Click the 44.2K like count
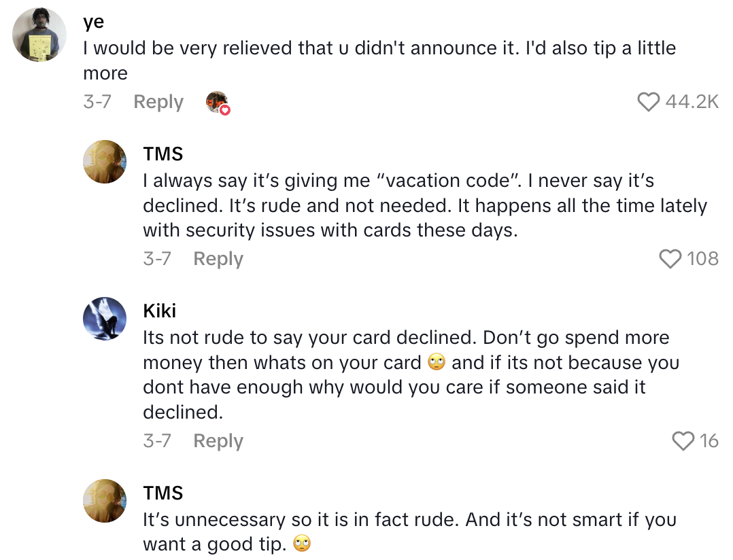The height and width of the screenshot is (560, 733). point(692,102)
